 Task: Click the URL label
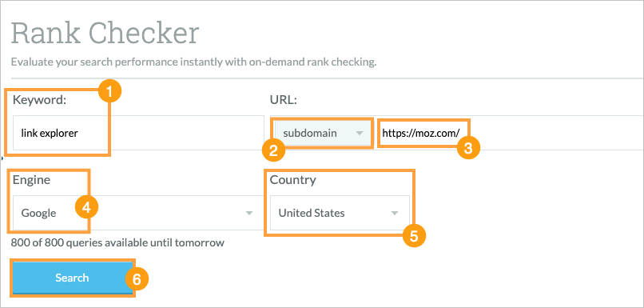click(283, 99)
